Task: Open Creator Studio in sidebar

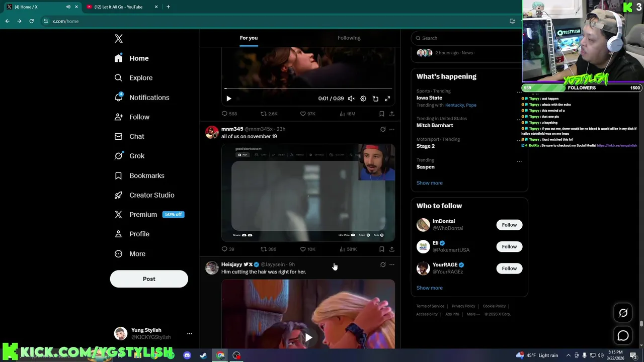Action: (x=144, y=195)
